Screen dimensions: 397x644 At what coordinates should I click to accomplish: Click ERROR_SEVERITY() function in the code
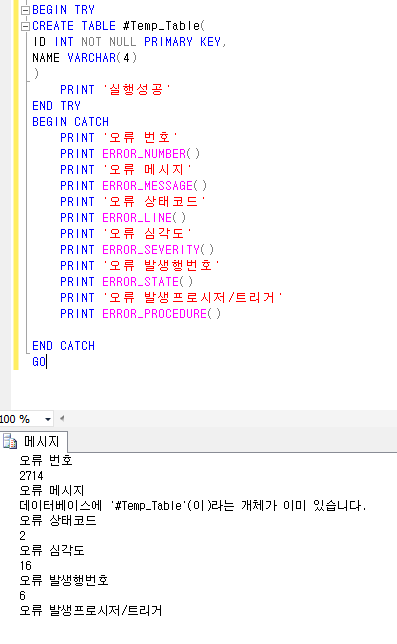pos(158,250)
